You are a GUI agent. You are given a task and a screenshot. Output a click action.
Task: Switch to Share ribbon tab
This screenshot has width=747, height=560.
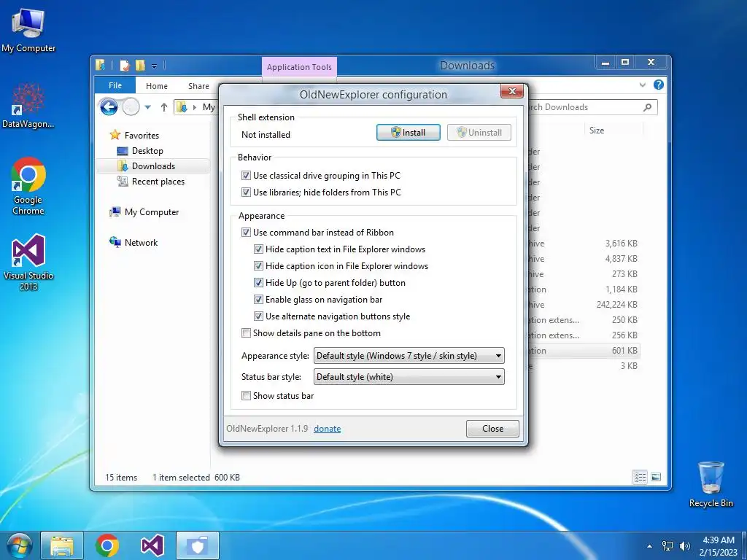198,86
